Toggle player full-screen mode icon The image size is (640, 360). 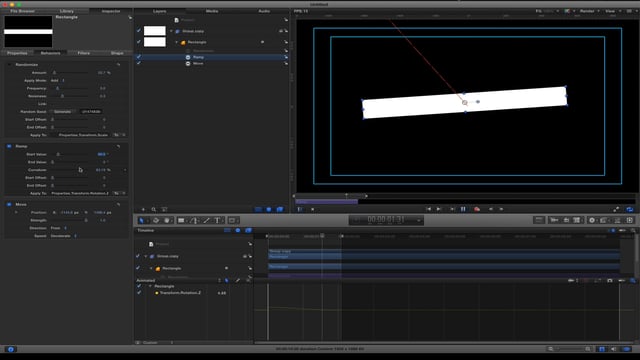tap(616, 209)
